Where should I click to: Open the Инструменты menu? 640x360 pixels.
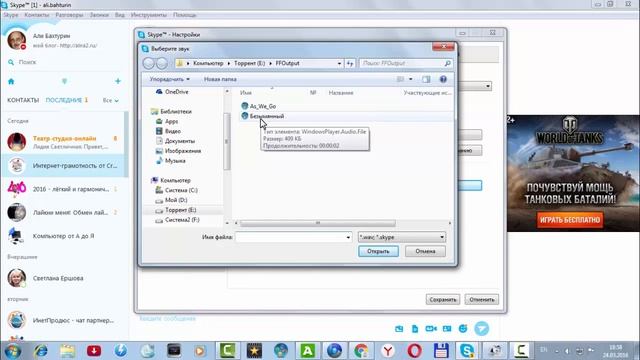coord(149,15)
